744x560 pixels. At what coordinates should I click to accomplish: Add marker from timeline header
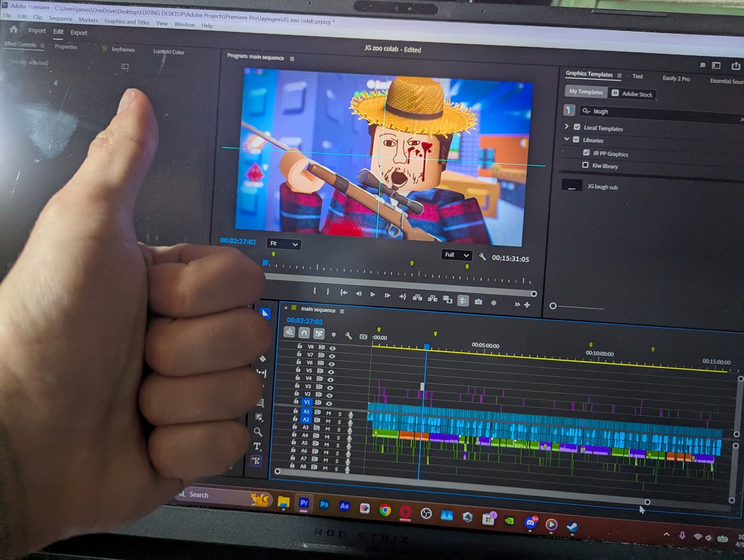pyautogui.click(x=334, y=335)
